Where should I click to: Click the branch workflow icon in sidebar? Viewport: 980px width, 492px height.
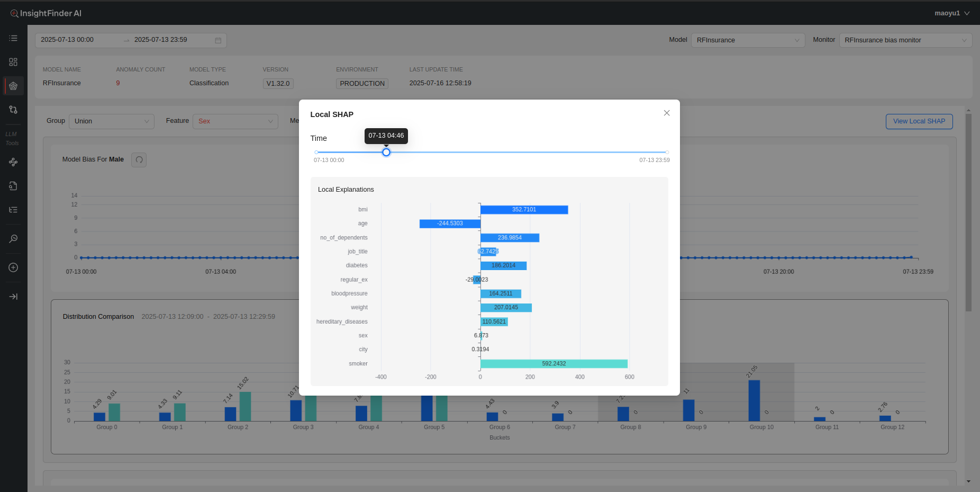[13, 110]
